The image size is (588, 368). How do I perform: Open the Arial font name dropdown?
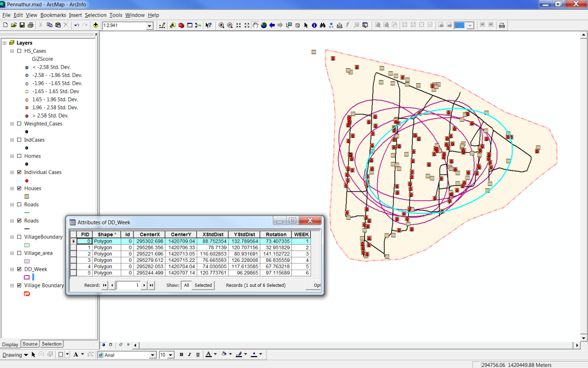tap(152, 355)
